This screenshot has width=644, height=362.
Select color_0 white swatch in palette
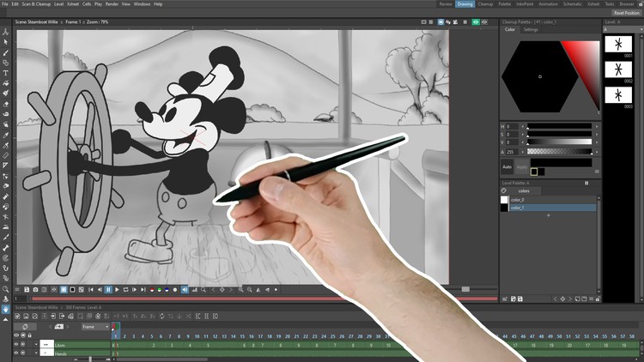click(504, 200)
